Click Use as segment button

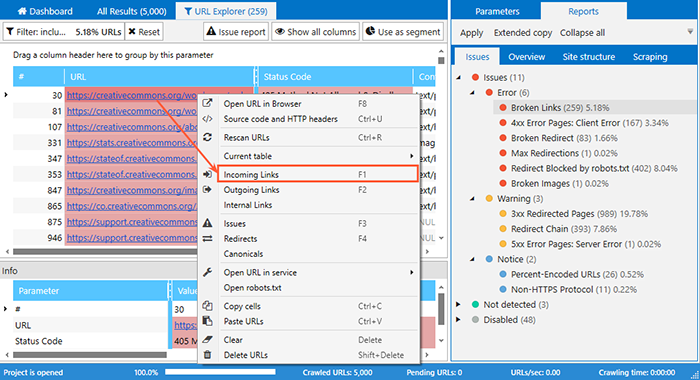click(403, 32)
